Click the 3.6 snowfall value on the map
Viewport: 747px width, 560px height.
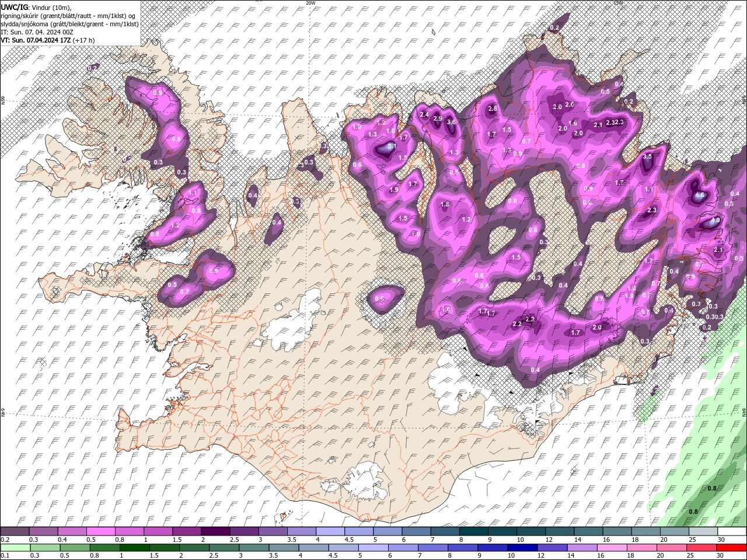point(451,122)
